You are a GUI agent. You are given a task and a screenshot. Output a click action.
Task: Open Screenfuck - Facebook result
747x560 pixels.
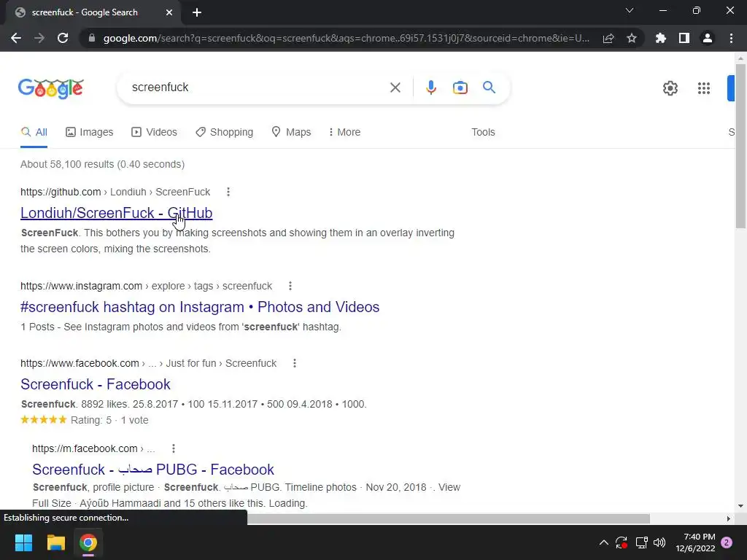[96, 384]
